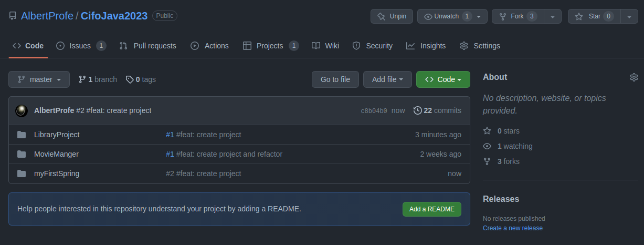Screen dimensions: 644x245
Task: Open the Projects tab
Action: pyautogui.click(x=271, y=46)
